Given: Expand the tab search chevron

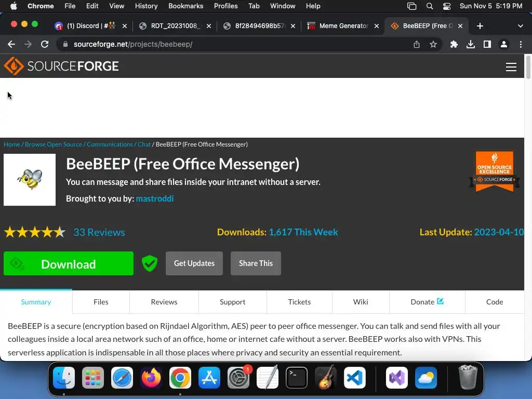Looking at the screenshot, I should pyautogui.click(x=521, y=26).
